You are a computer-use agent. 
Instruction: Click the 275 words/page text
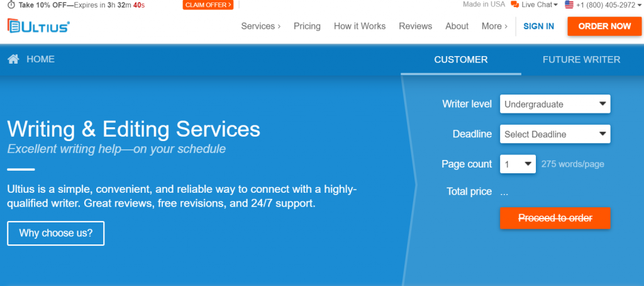coord(572,164)
